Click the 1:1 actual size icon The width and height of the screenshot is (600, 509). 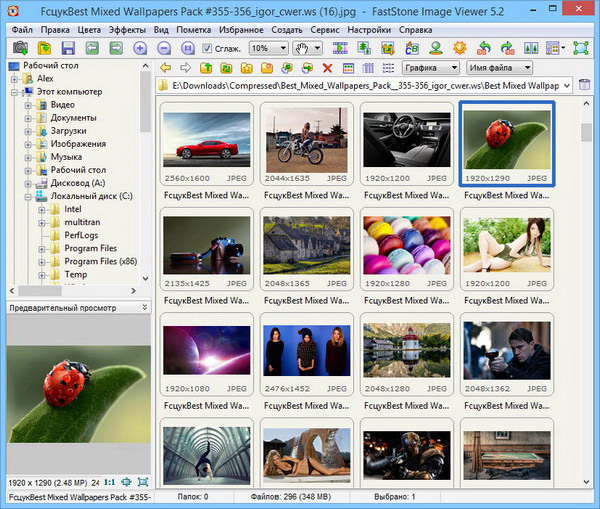[109, 482]
